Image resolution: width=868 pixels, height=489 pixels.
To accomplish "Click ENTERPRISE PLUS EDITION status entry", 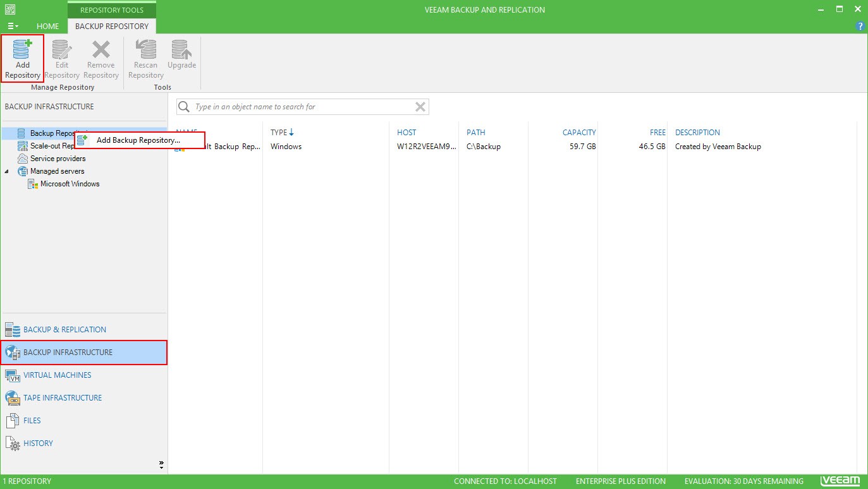I will [621, 481].
